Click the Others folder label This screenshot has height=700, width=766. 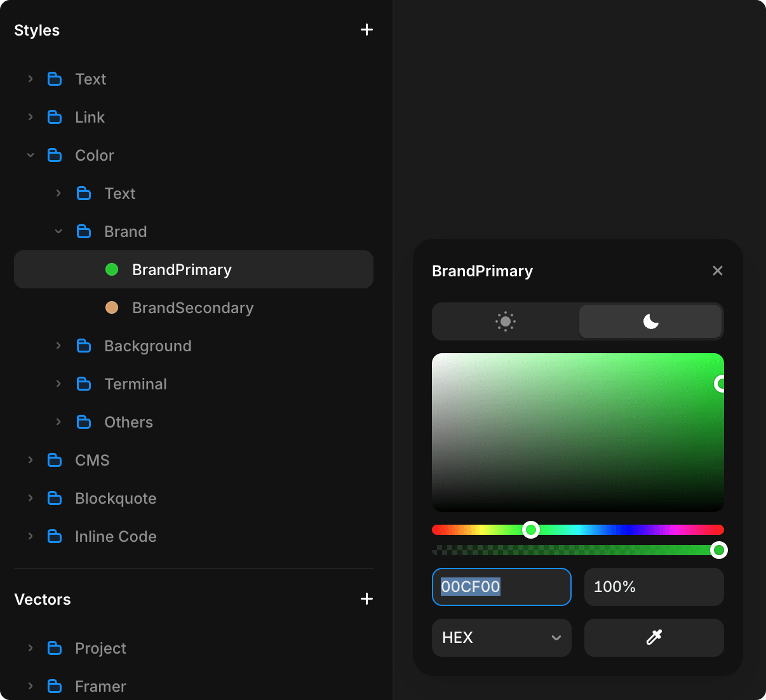click(129, 422)
